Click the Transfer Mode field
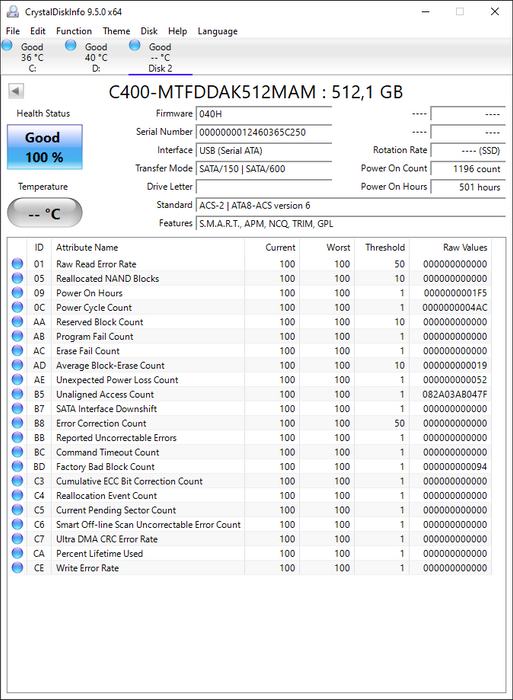The width and height of the screenshot is (513, 700). pos(263,169)
